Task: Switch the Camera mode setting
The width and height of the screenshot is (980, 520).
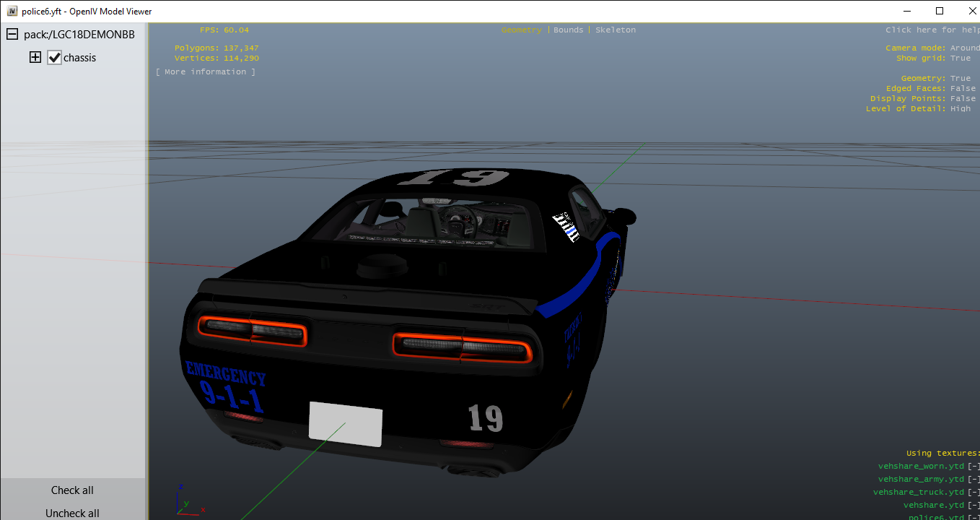Action: pyautogui.click(x=964, y=48)
